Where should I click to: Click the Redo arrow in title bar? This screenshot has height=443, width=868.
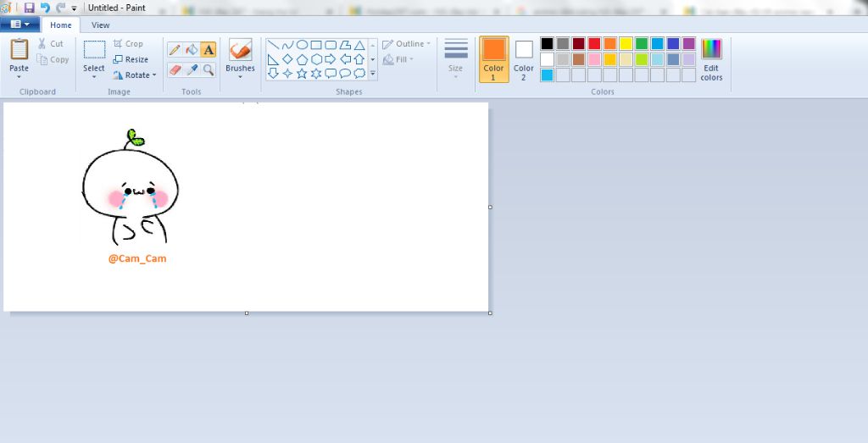61,8
